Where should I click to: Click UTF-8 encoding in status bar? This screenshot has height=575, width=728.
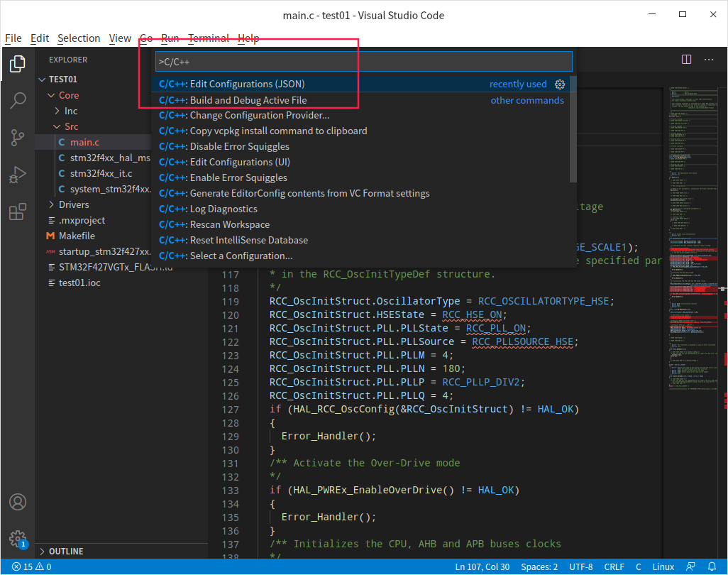pos(581,566)
